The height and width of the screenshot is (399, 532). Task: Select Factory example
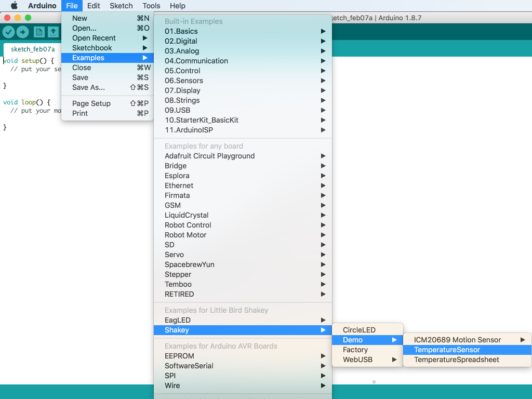click(x=367, y=350)
